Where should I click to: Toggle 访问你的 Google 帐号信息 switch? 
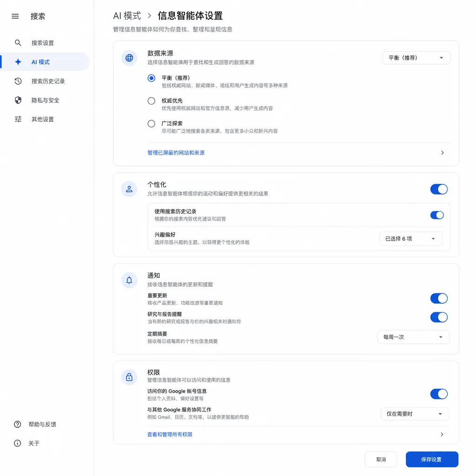(439, 394)
